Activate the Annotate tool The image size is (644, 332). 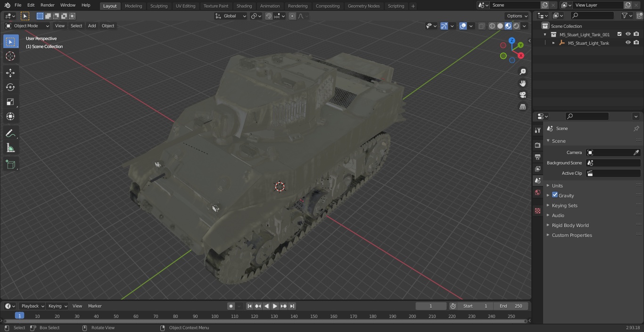[10, 133]
